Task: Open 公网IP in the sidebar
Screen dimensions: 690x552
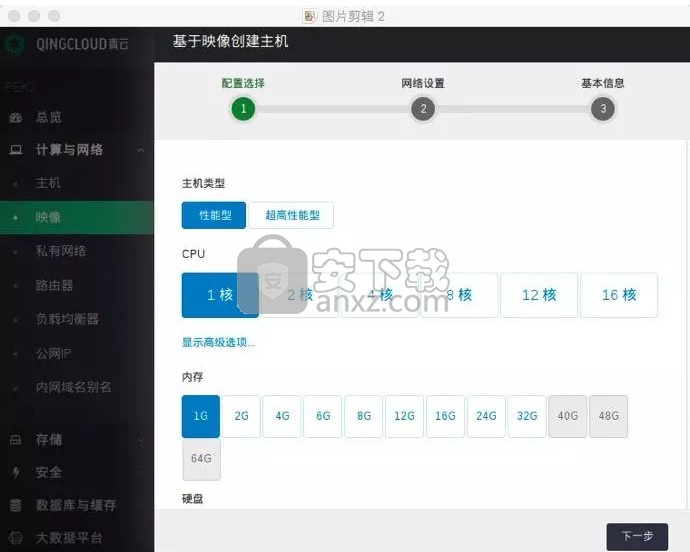Action: pos(53,353)
